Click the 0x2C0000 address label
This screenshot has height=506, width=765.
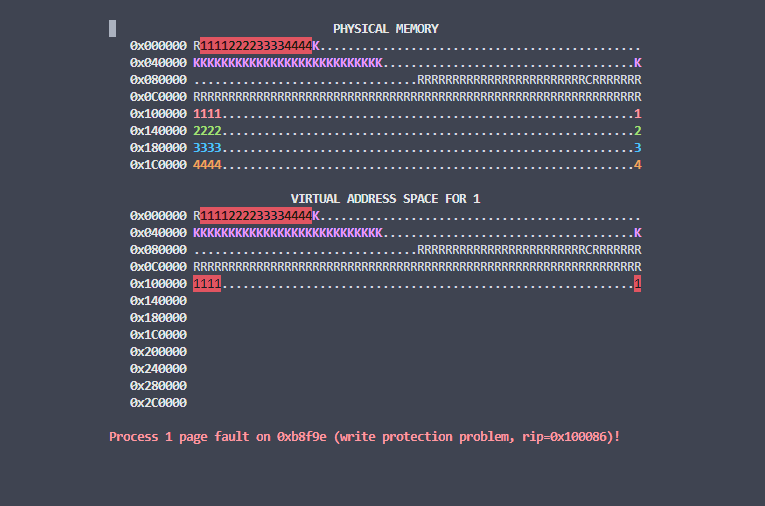[158, 403]
